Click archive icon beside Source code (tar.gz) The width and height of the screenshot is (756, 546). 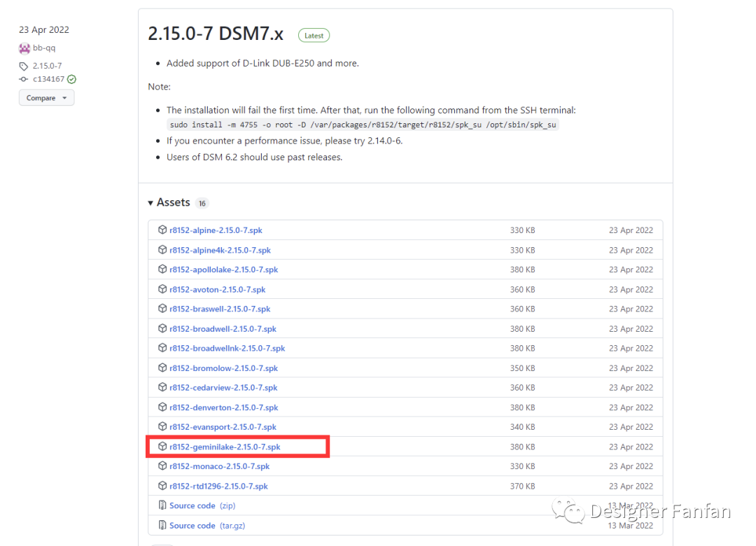click(162, 525)
